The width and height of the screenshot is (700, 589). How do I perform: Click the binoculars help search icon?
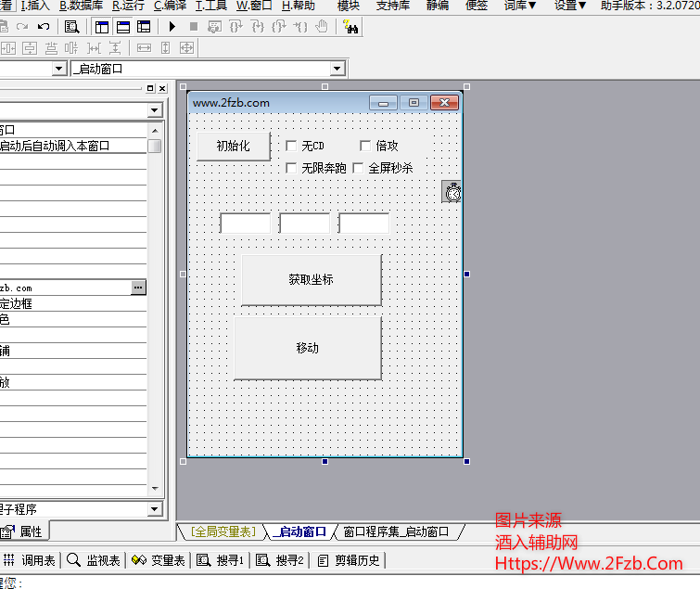pos(351,27)
